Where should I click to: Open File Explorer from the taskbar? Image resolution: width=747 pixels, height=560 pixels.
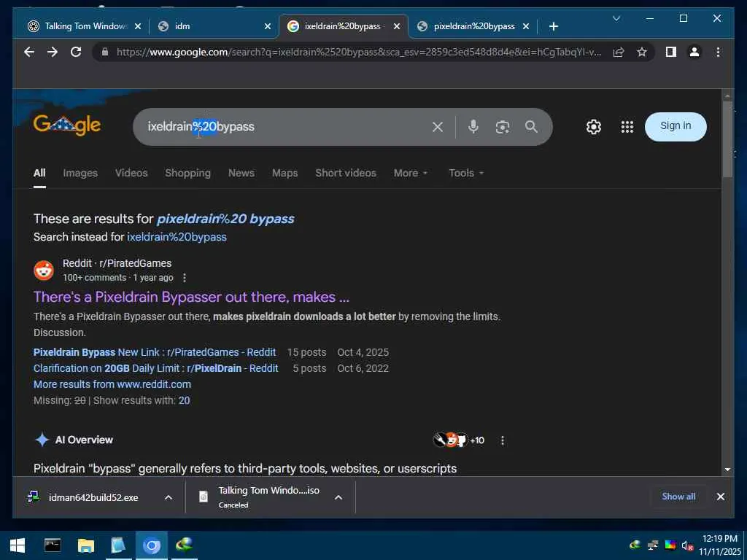[86, 545]
